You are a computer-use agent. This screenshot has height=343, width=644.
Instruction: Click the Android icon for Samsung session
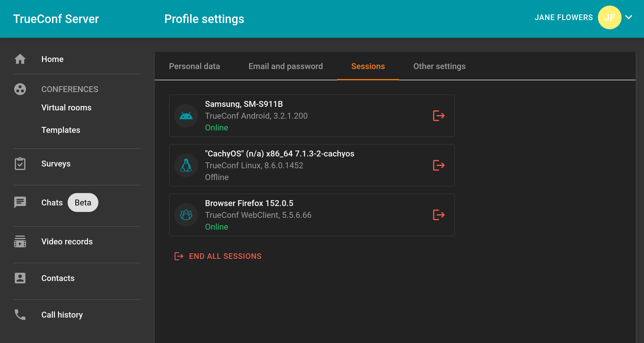coord(186,116)
